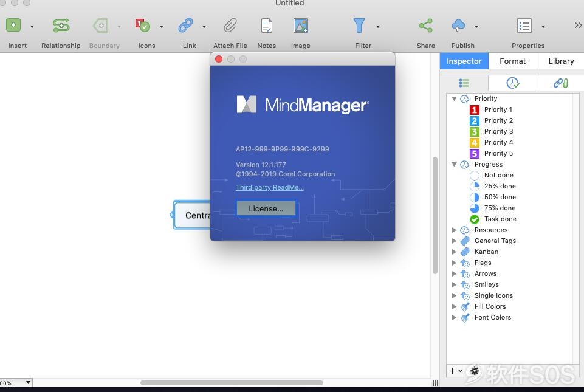Open the Link dropdown arrow
Screen dimensions: 584x392
click(204, 27)
